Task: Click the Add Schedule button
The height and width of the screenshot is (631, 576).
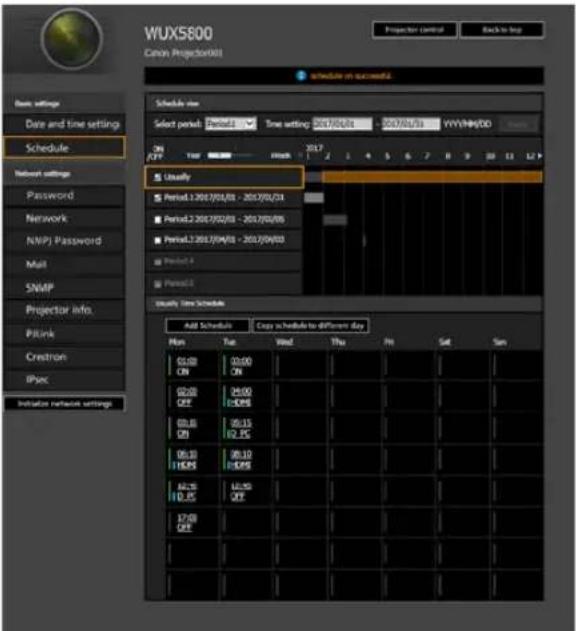Action: pos(207,326)
